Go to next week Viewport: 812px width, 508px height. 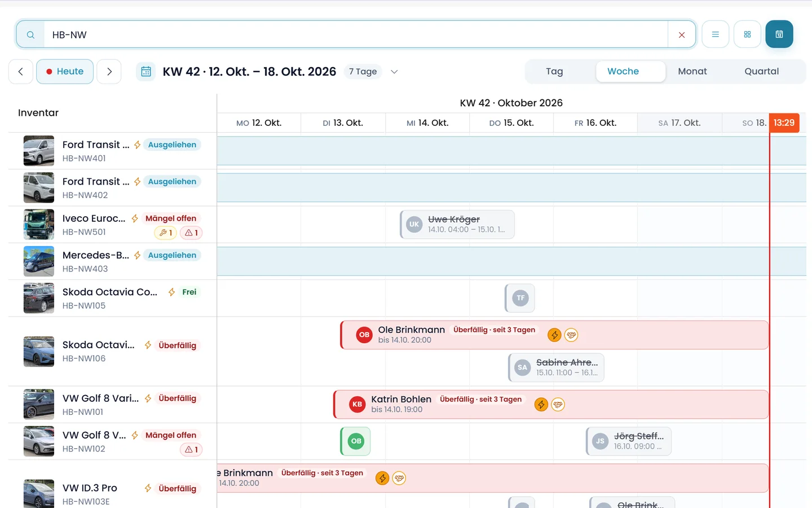click(109, 72)
